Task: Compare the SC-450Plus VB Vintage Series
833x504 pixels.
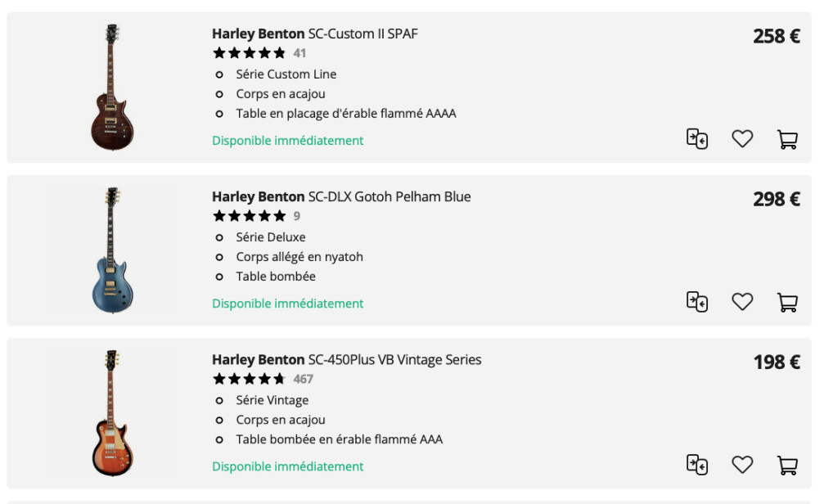Action: tap(696, 465)
